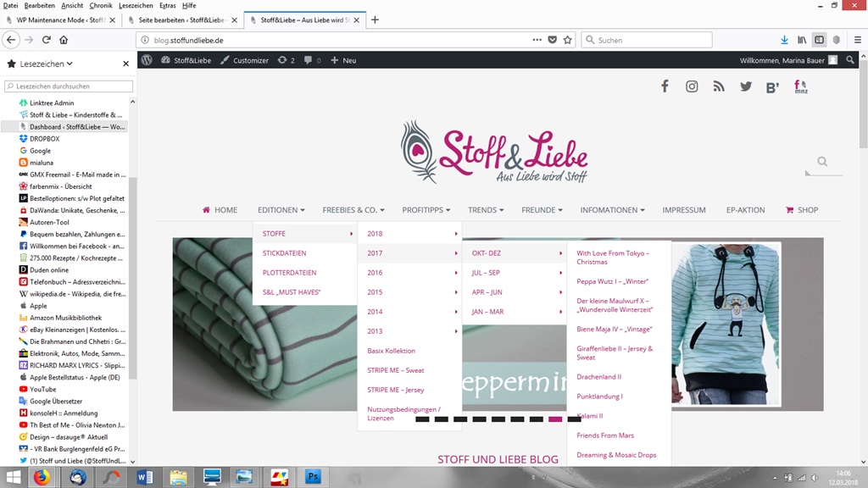The width and height of the screenshot is (868, 488).
Task: Click Customizer in admin bar
Action: click(x=244, y=60)
